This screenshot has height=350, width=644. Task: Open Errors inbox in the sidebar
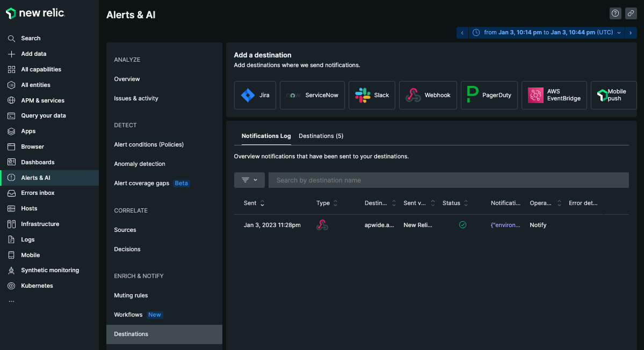(x=38, y=193)
